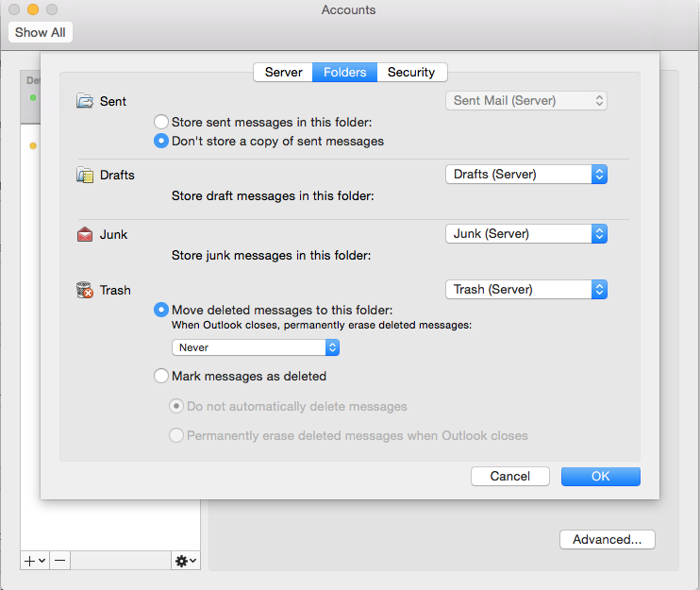Minimize the Accounts window with yellow button
Viewport: 700px width, 590px height.
tap(33, 9)
